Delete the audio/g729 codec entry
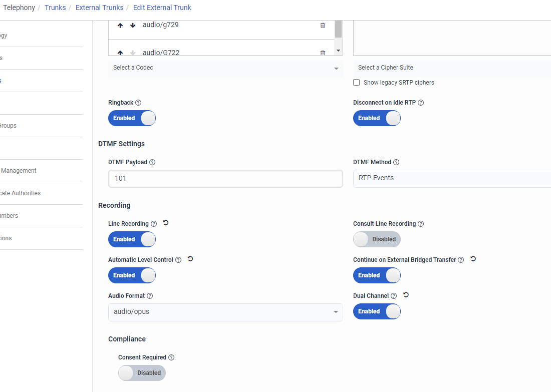 323,26
